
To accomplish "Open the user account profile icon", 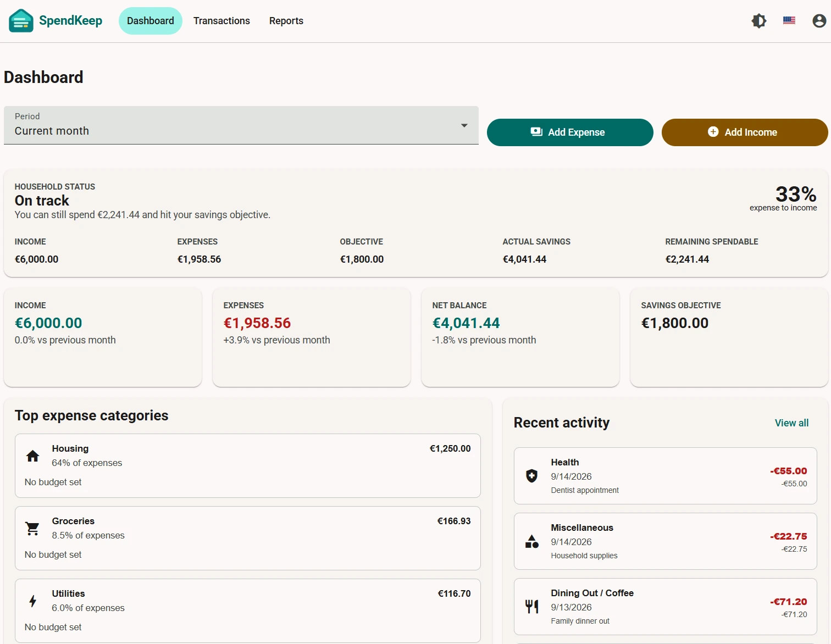I will coord(819,21).
